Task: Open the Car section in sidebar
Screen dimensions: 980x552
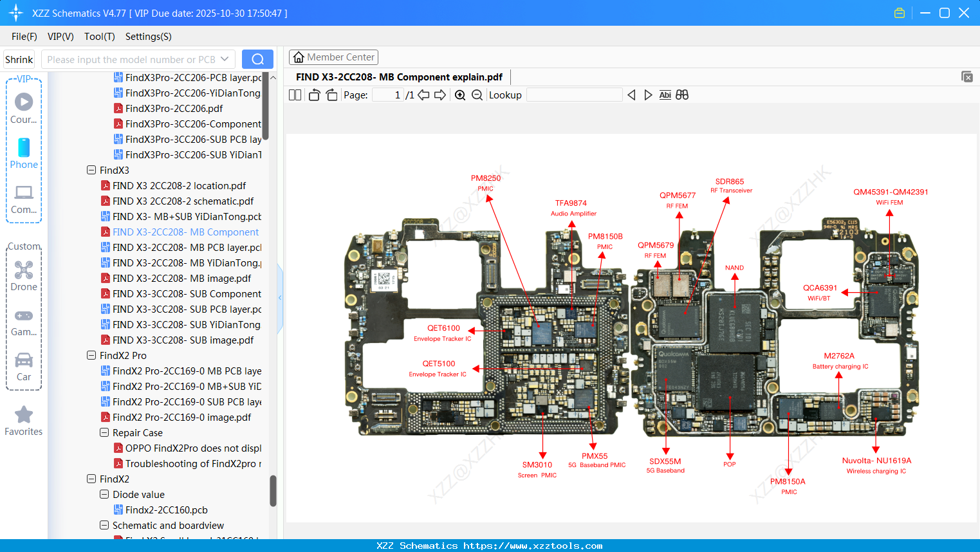Action: pyautogui.click(x=23, y=360)
